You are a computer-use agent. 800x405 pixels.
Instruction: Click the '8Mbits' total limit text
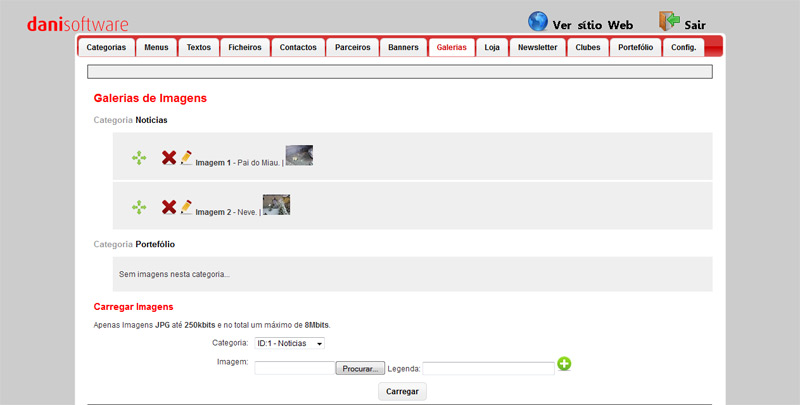[x=317, y=325]
